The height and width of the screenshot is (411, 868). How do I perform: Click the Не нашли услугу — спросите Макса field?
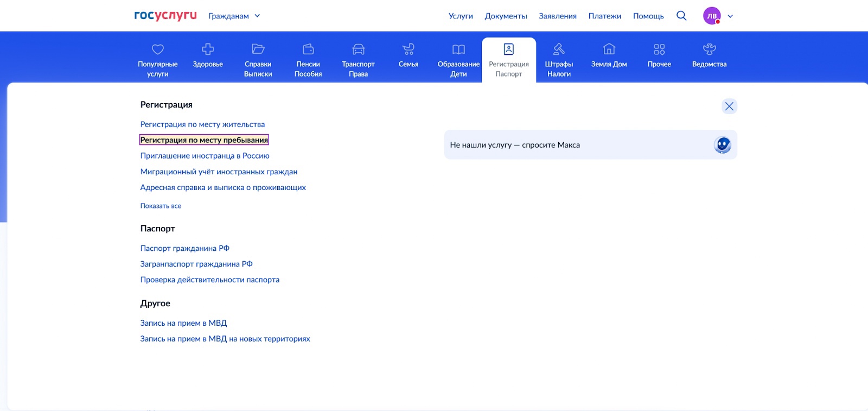coord(590,144)
